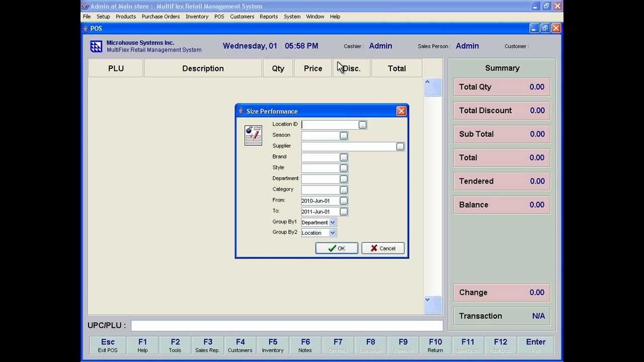Open F3 Sales Rep.
The width and height of the screenshot is (644, 362).
click(x=208, y=345)
